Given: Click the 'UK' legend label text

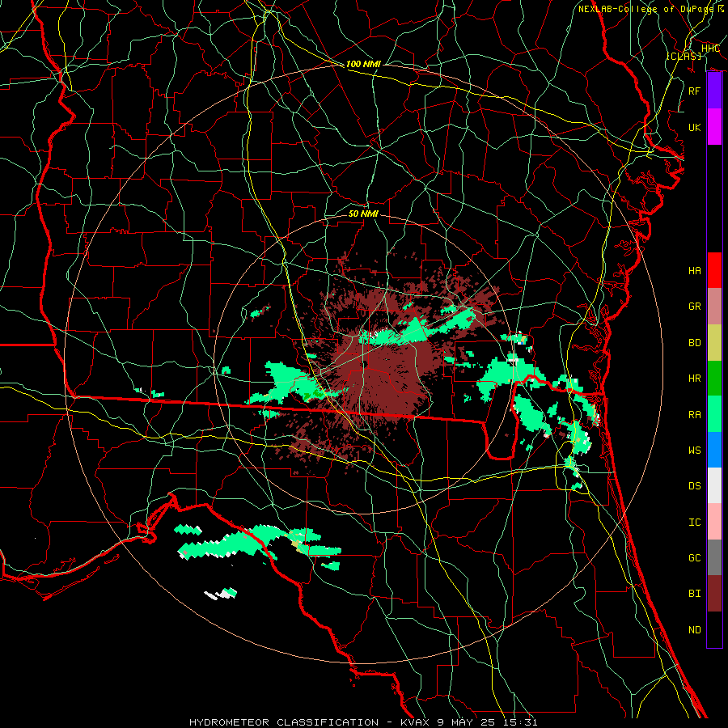Looking at the screenshot, I should 694,127.
